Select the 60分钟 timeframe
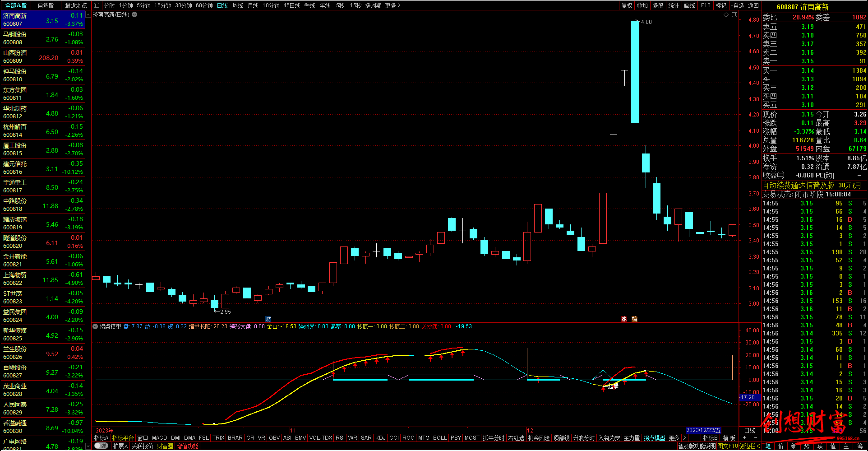868x451 pixels. click(204, 5)
